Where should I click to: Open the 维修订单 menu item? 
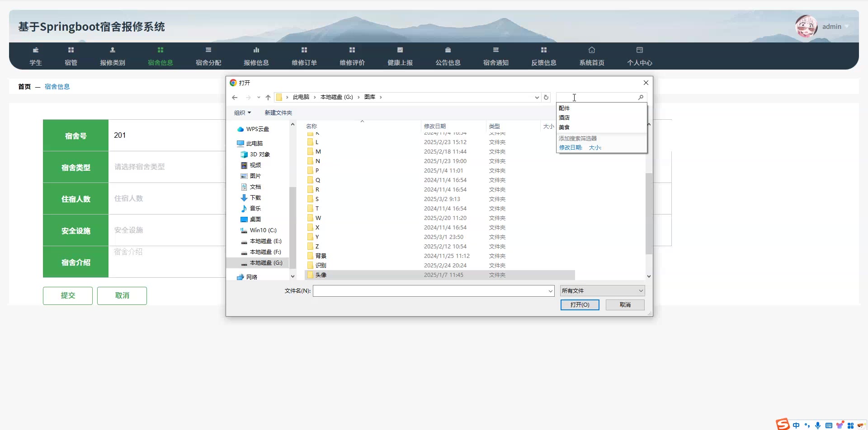point(304,63)
